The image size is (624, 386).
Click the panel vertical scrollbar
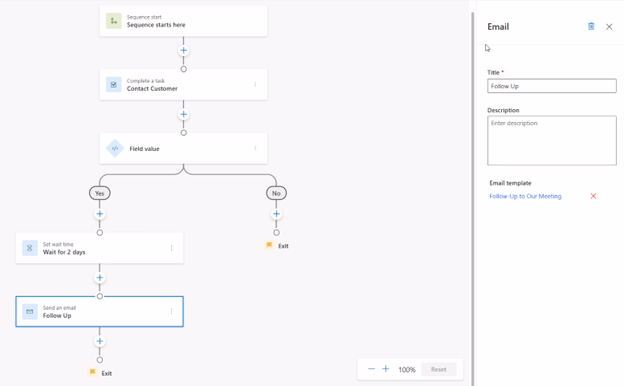click(x=473, y=199)
